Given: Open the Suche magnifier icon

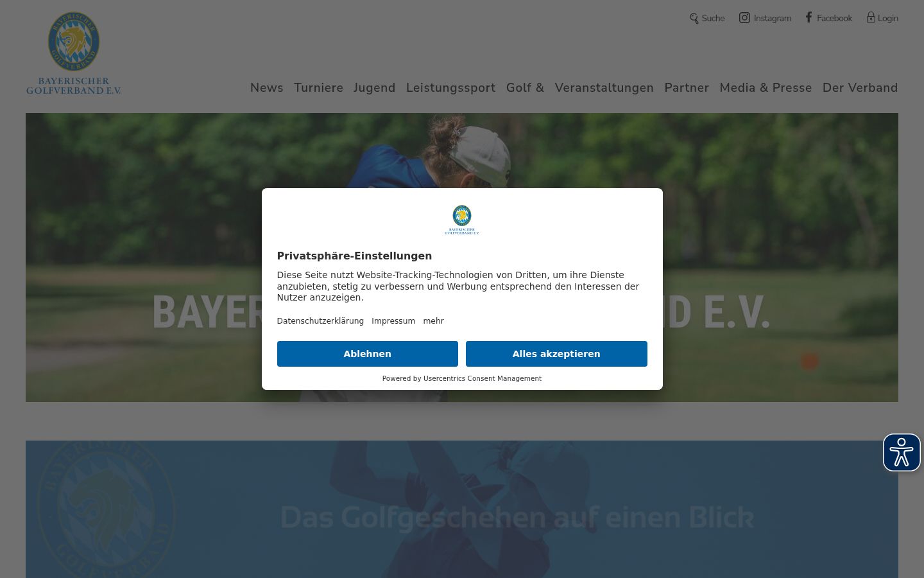Looking at the screenshot, I should 694,19.
